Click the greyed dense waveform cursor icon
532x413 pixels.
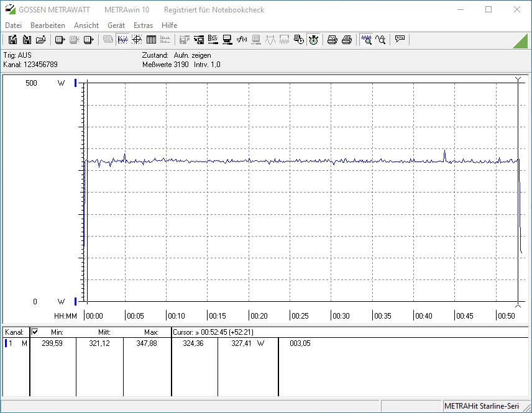point(284,40)
